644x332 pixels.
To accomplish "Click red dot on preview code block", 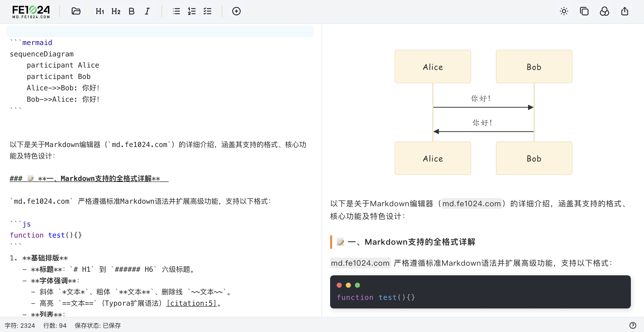I will (x=339, y=285).
